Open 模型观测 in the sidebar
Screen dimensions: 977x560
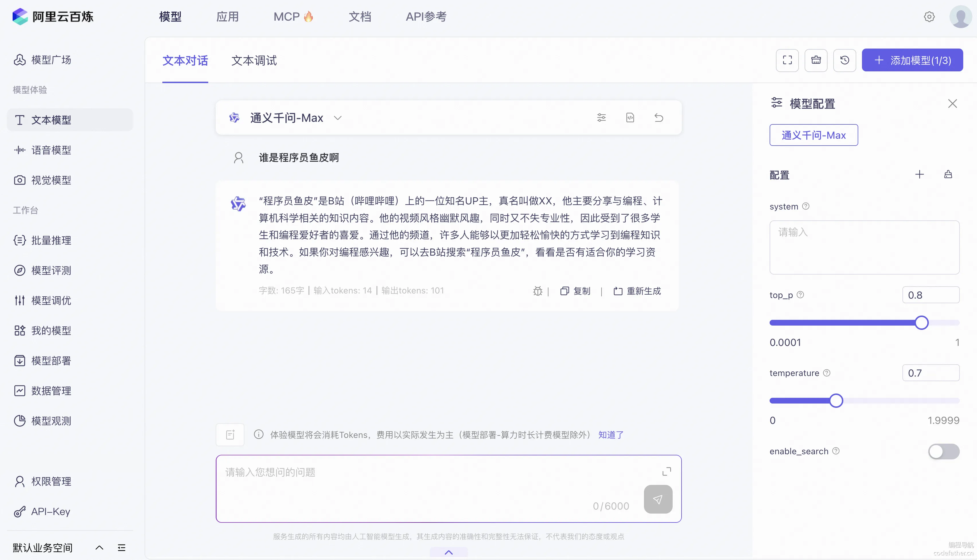[x=70, y=421]
